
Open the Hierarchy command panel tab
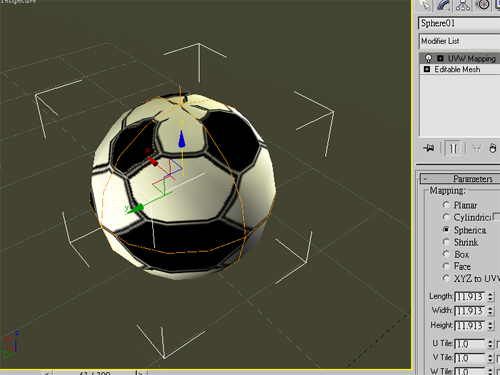463,5
